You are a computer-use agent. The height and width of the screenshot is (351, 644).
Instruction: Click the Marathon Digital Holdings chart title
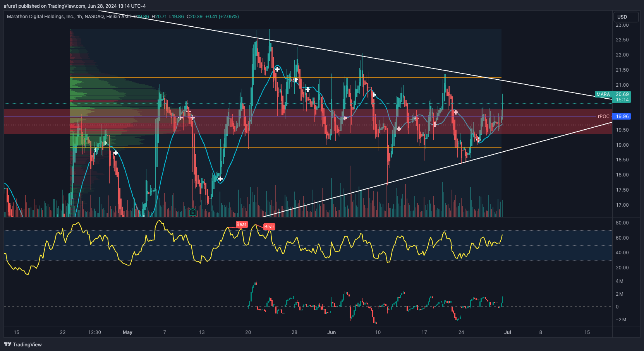pos(41,17)
